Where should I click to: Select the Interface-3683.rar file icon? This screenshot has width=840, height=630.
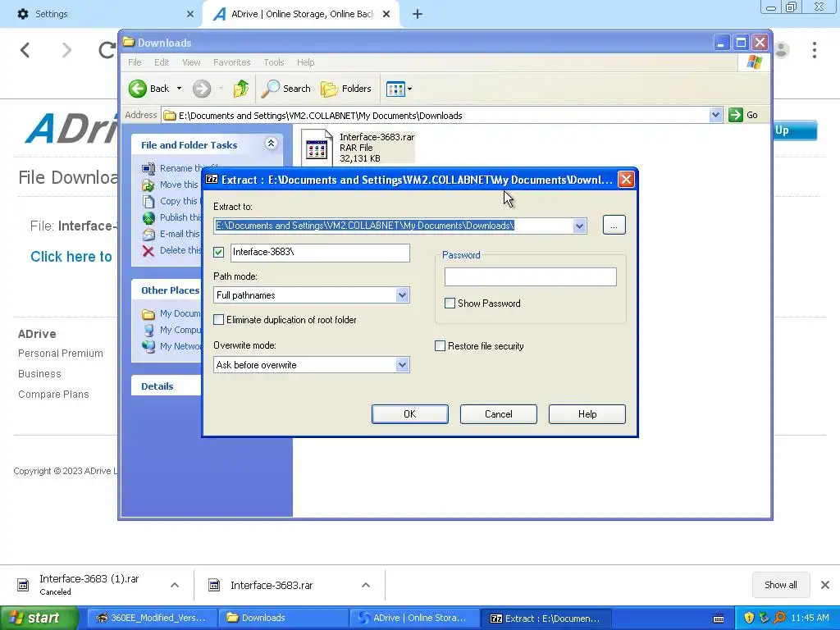(317, 147)
